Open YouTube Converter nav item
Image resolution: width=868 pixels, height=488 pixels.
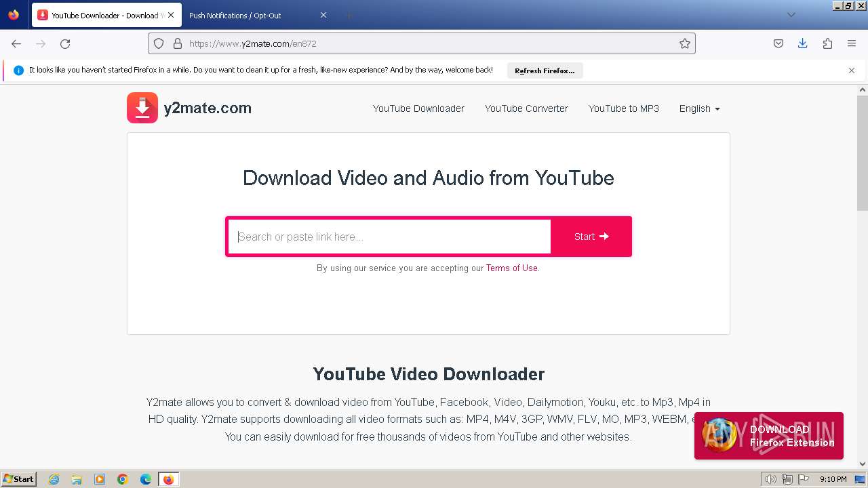(x=526, y=108)
